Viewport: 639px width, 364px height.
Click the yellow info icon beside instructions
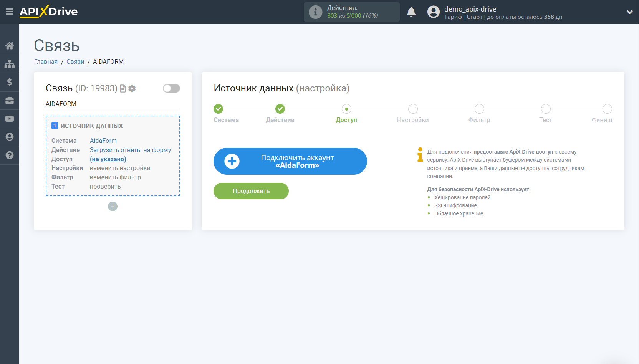pyautogui.click(x=420, y=155)
